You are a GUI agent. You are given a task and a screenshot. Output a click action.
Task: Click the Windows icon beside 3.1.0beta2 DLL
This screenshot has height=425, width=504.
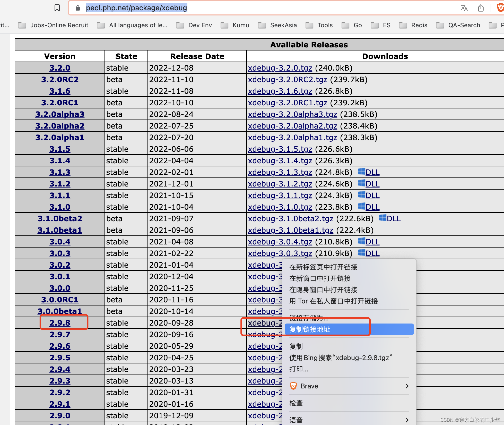pos(382,218)
